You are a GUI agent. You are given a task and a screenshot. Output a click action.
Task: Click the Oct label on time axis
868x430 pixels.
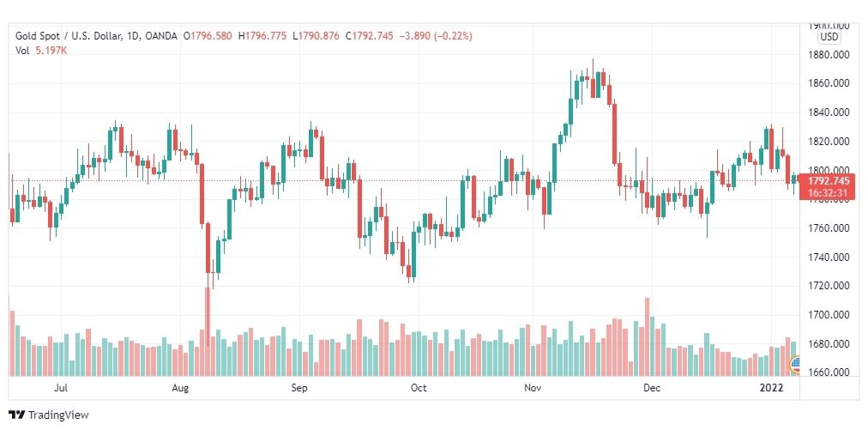pyautogui.click(x=419, y=388)
